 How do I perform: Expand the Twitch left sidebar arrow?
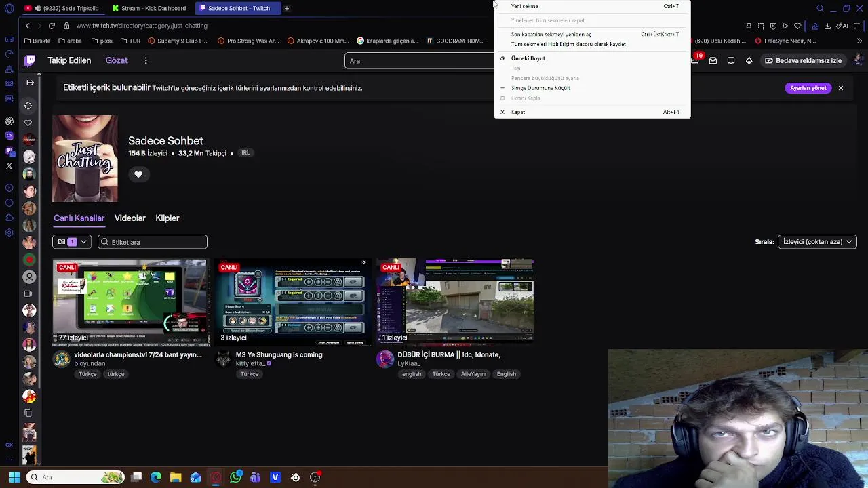[x=30, y=83]
